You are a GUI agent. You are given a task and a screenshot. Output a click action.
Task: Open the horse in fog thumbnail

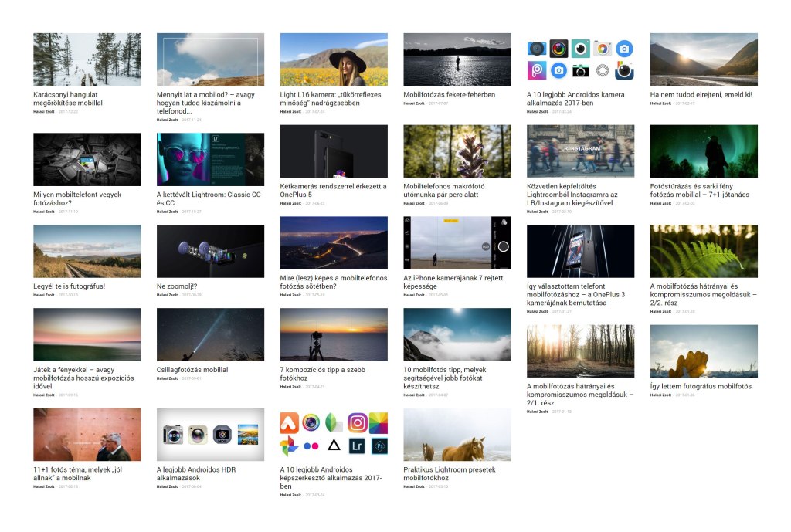pos(457,435)
